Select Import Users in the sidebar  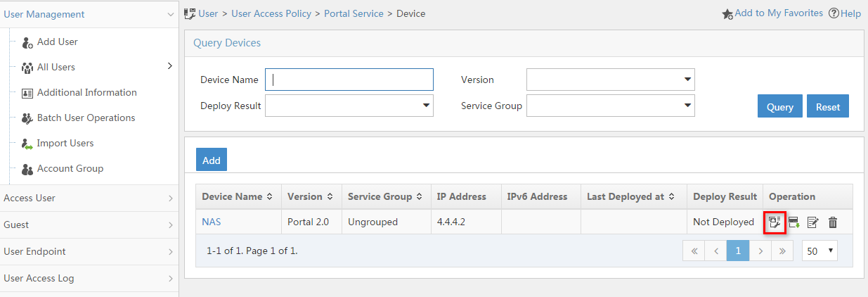point(65,143)
